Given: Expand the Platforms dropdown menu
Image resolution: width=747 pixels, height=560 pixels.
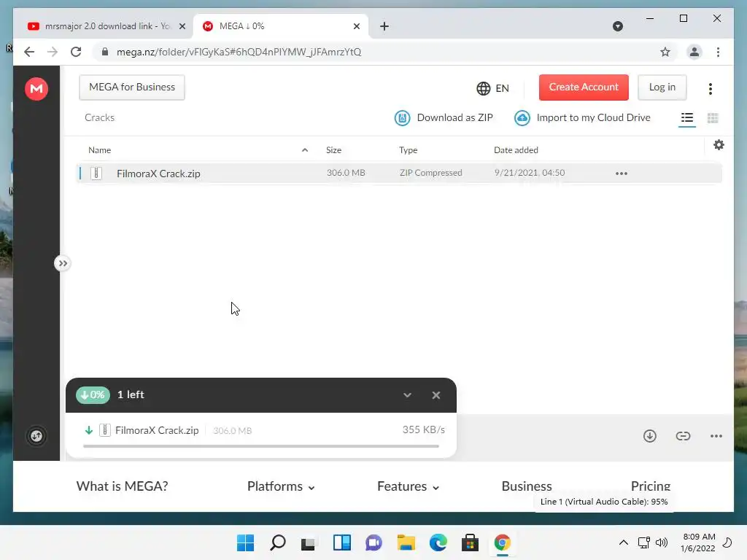Looking at the screenshot, I should (x=281, y=486).
